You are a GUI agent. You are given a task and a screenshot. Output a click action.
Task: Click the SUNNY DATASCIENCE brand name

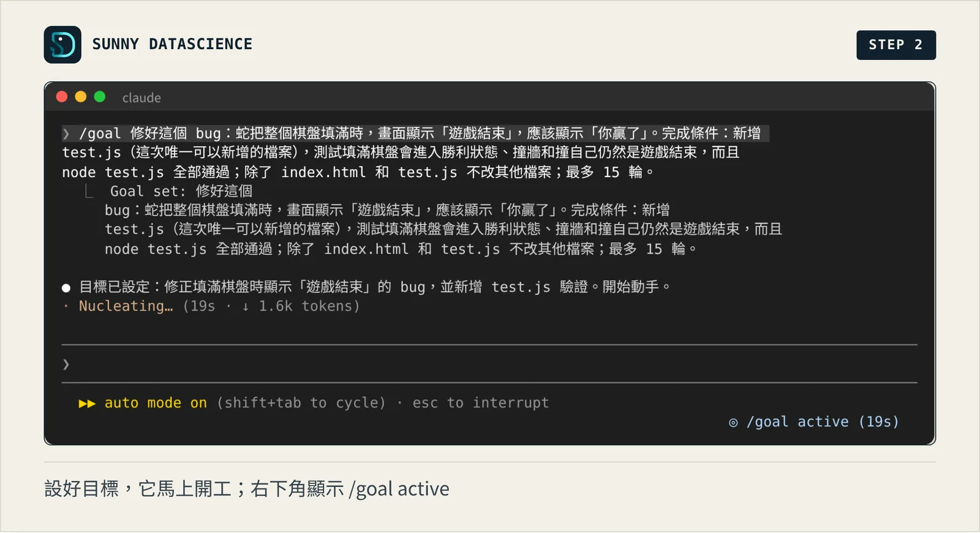(x=172, y=44)
